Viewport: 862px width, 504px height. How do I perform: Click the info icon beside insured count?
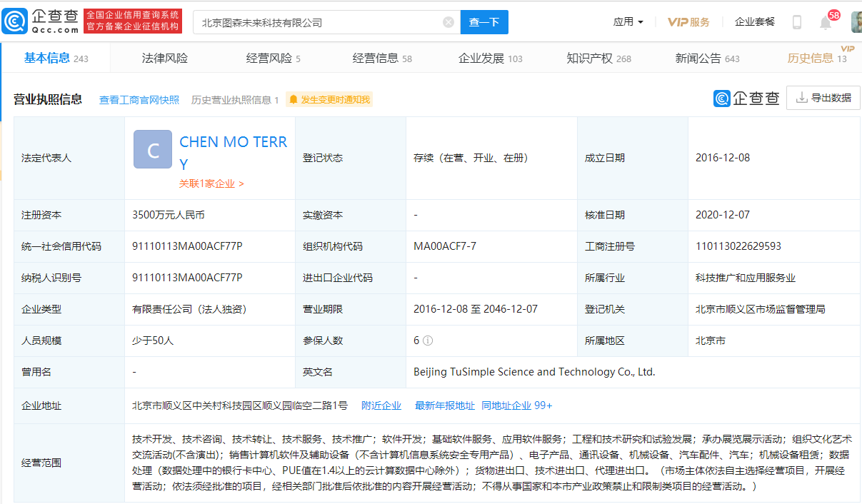pos(428,341)
